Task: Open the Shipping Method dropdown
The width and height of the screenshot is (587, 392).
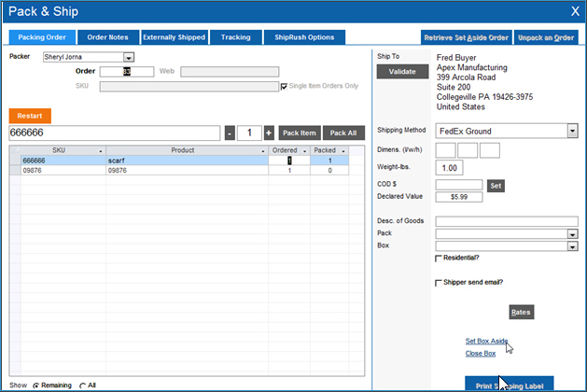Action: pyautogui.click(x=572, y=132)
